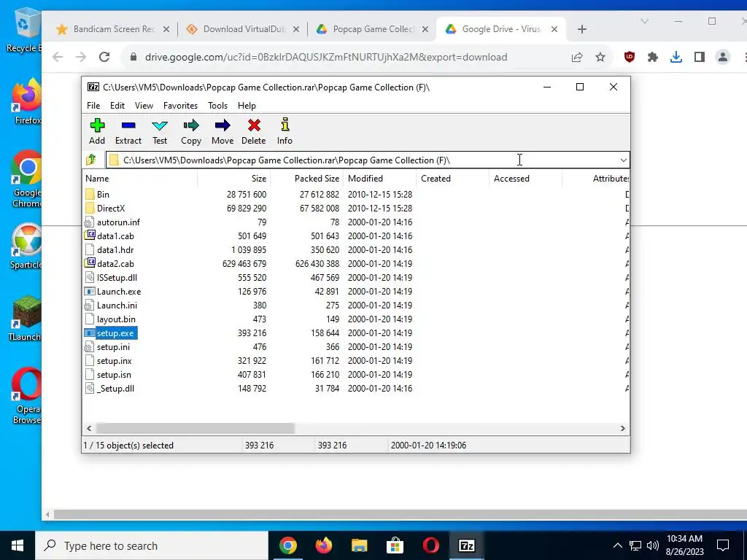Click the right scroll arrow in 7-Zip

[x=623, y=429]
